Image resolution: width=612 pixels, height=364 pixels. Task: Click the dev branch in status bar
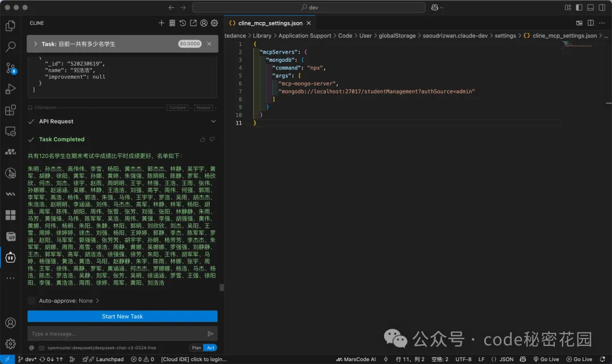coord(27,359)
